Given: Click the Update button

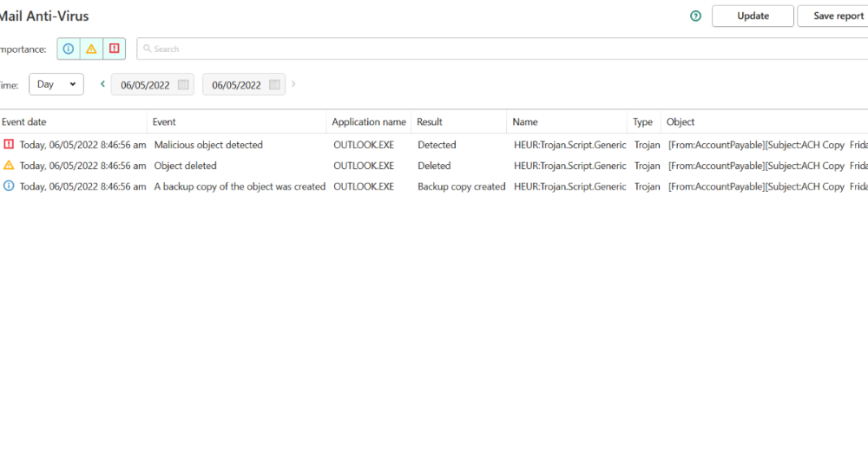Looking at the screenshot, I should 753,16.
